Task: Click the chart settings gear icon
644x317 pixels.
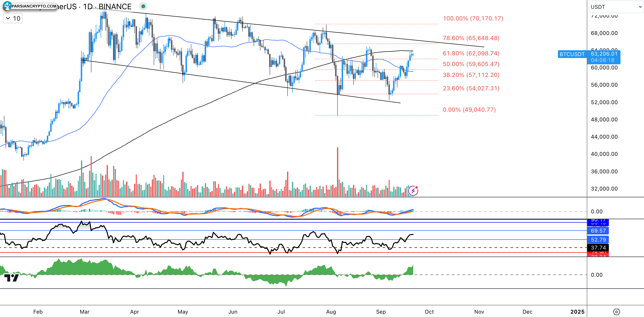Action: click(x=617, y=312)
